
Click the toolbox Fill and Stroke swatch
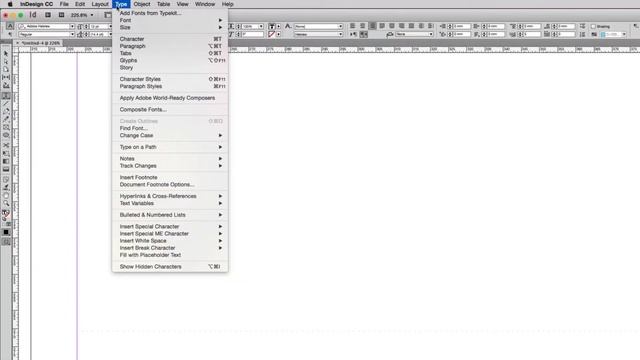pos(6,214)
